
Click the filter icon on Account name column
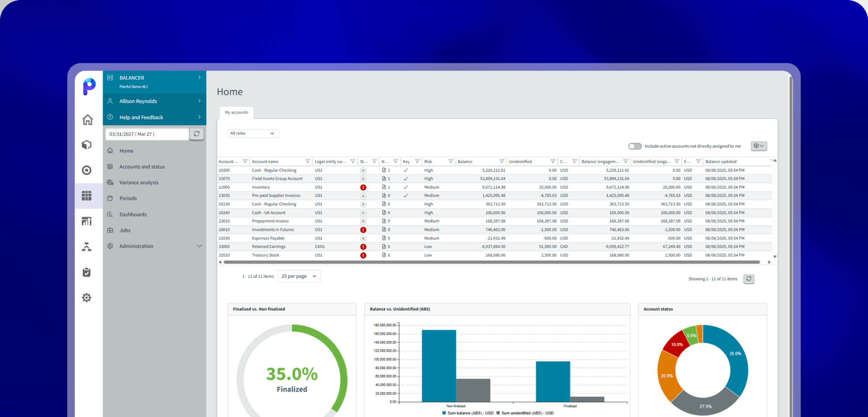tap(308, 161)
